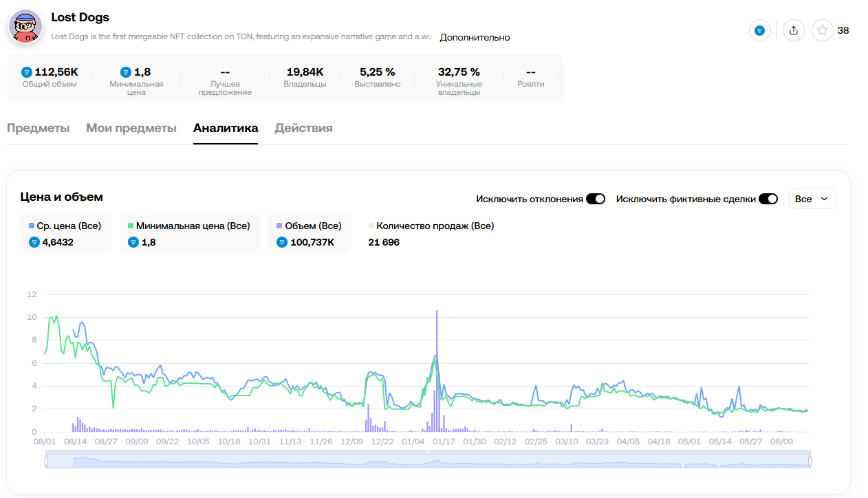Click the Lost Dogs collection avatar

(25, 27)
